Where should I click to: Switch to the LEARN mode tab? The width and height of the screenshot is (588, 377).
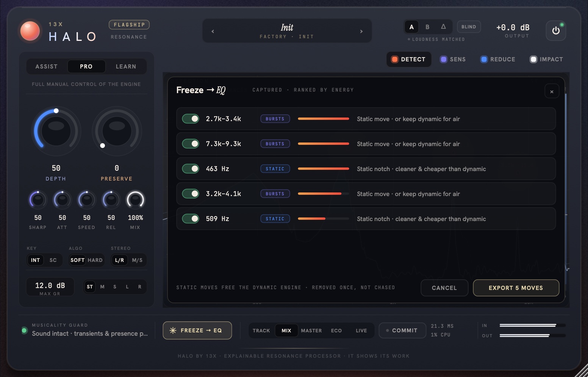tap(126, 67)
